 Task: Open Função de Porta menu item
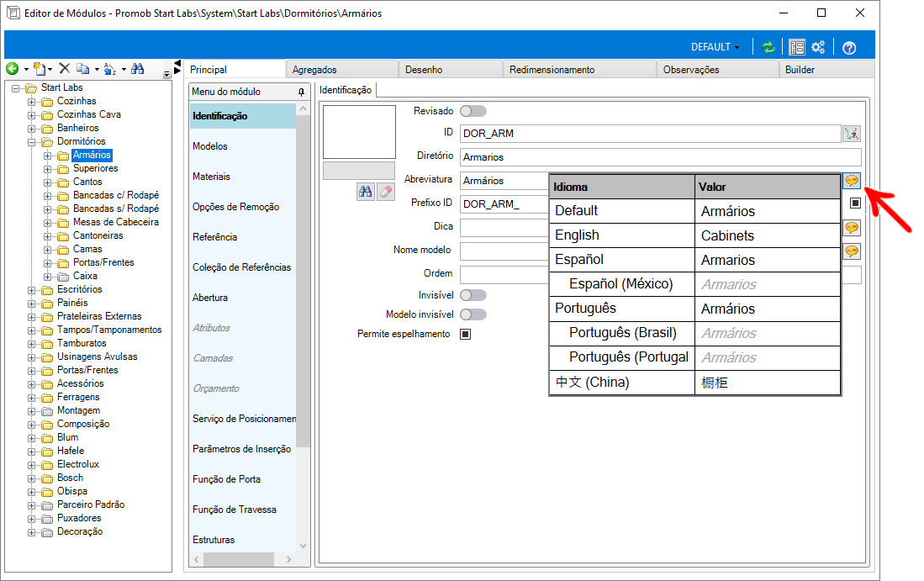click(x=242, y=479)
